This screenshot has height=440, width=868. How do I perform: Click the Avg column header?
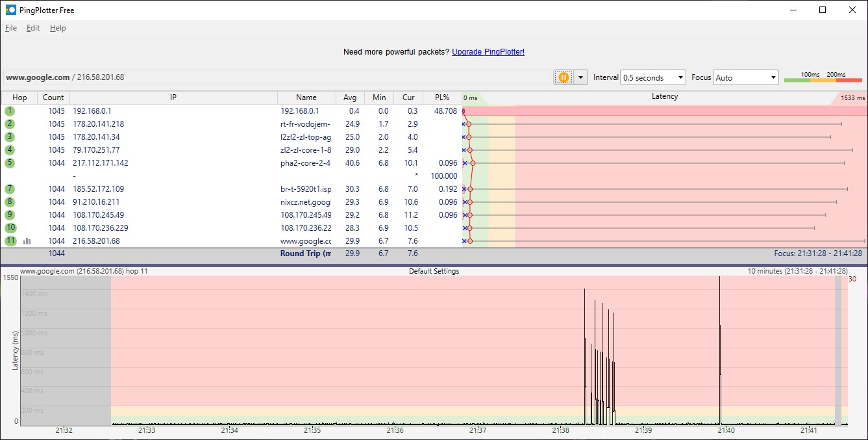pyautogui.click(x=350, y=97)
